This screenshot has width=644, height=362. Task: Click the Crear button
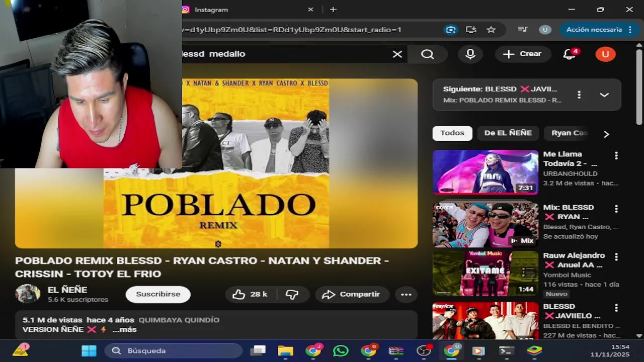tap(523, 54)
